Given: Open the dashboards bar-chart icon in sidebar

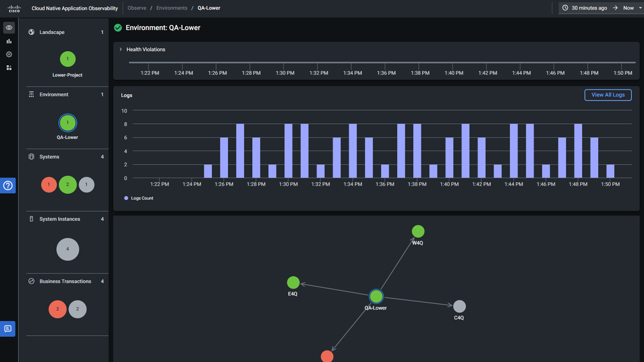Looking at the screenshot, I should pos(8,41).
